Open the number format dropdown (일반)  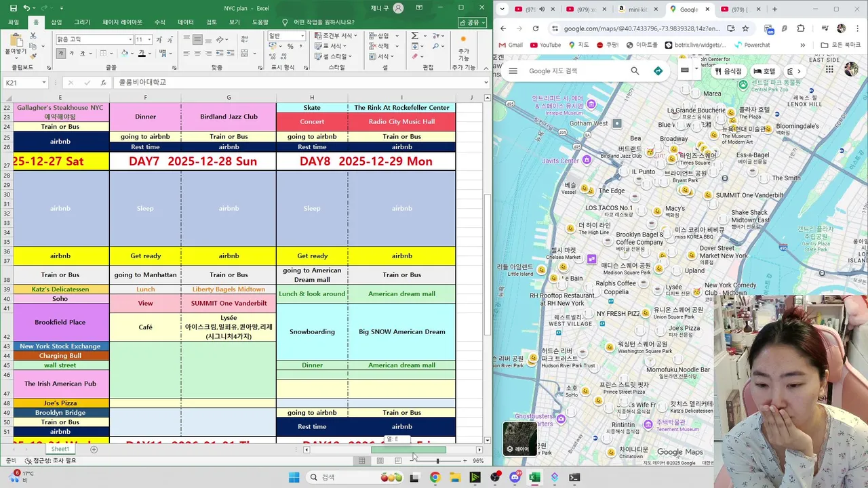302,36
